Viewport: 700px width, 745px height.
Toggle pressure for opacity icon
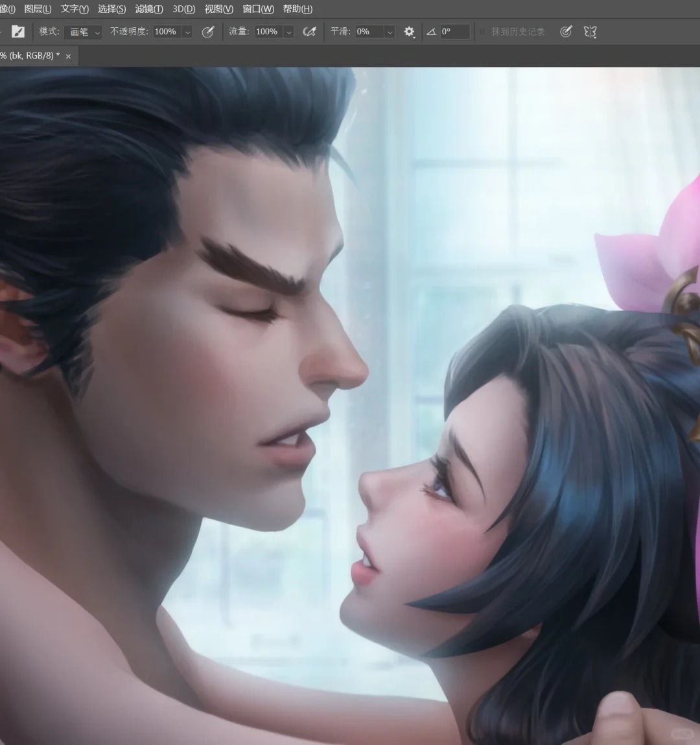tap(208, 32)
